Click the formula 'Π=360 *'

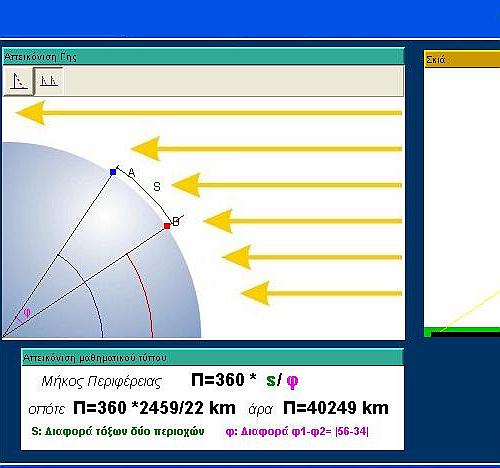click(224, 380)
